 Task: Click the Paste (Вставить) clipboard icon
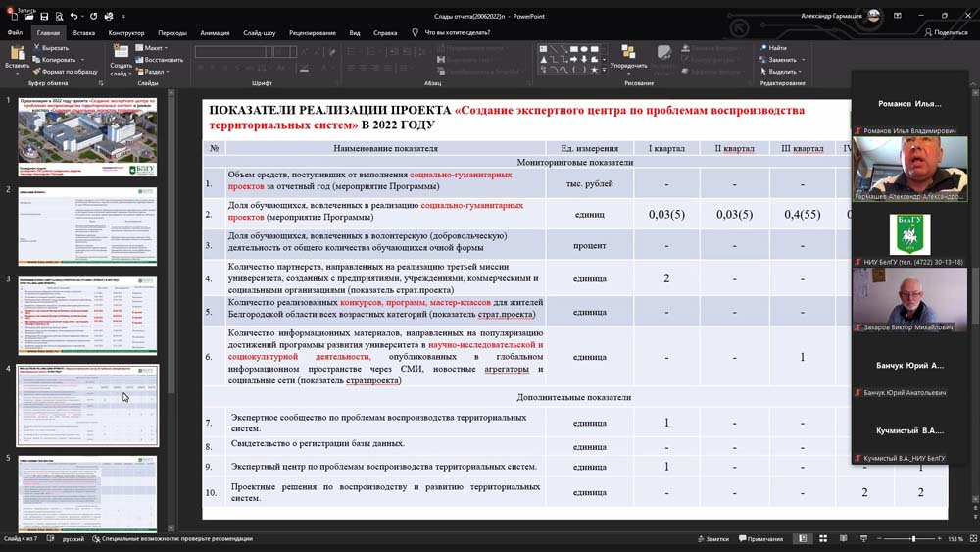(17, 54)
